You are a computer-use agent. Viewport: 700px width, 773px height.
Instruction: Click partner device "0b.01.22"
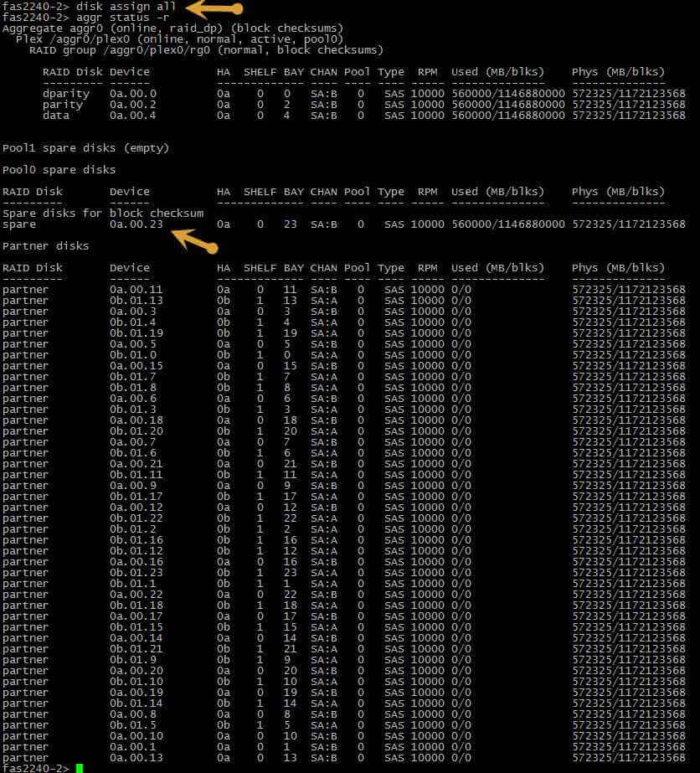pos(136,518)
